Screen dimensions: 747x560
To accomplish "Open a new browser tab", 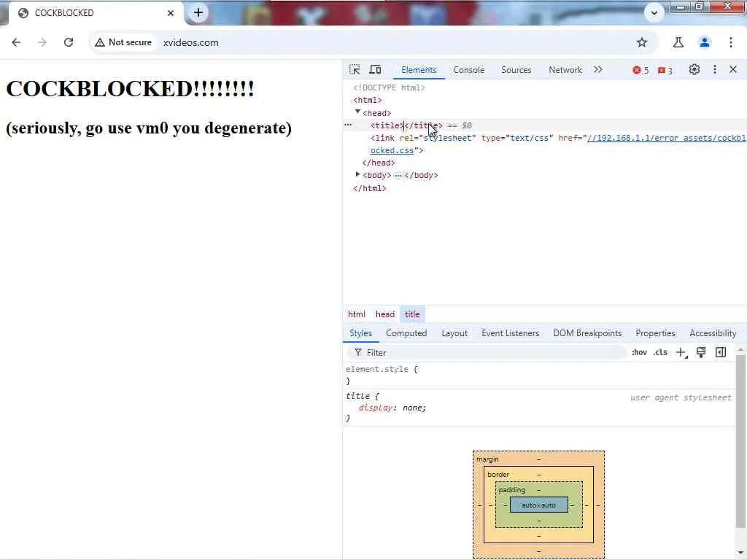I will [x=198, y=13].
